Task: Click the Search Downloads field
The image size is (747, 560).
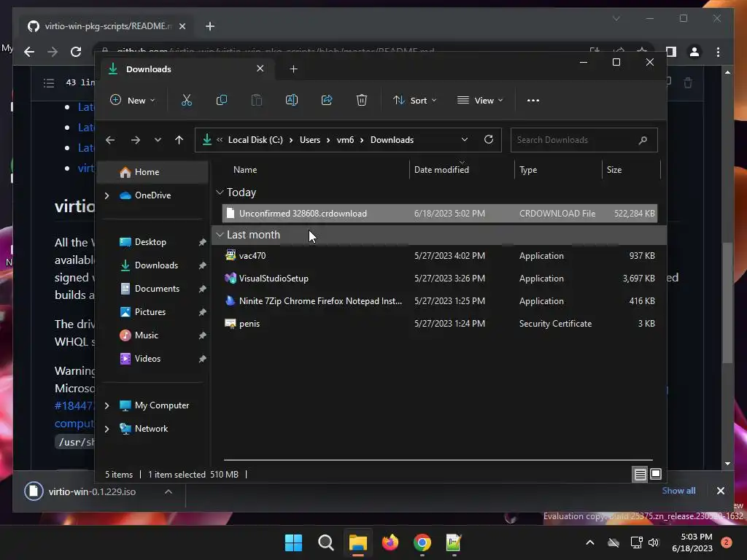Action: click(584, 140)
